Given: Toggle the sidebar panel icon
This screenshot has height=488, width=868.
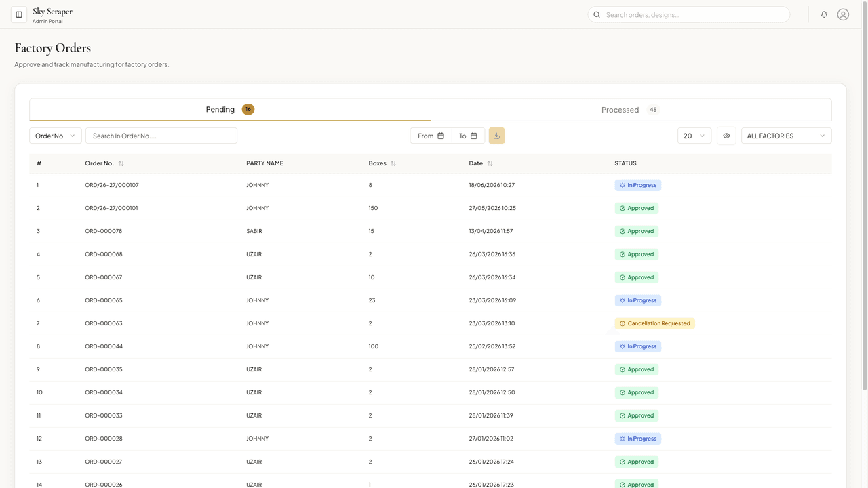Looking at the screenshot, I should point(19,14).
